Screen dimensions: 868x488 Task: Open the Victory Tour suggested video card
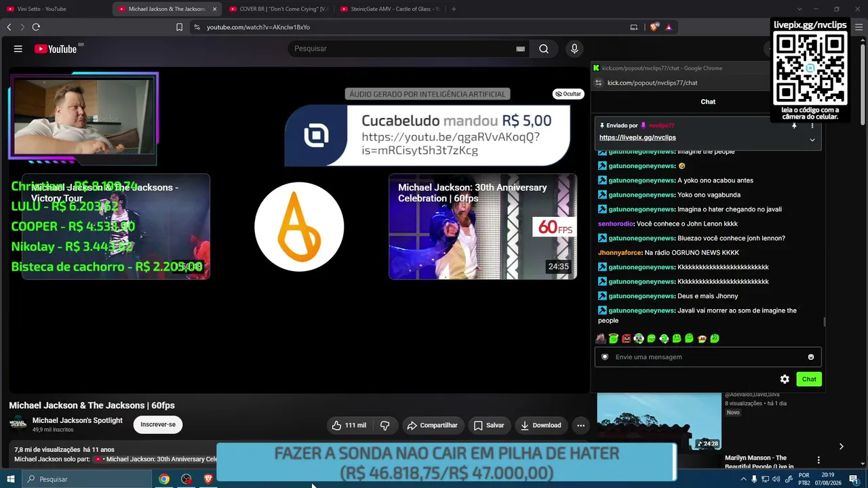click(x=116, y=226)
